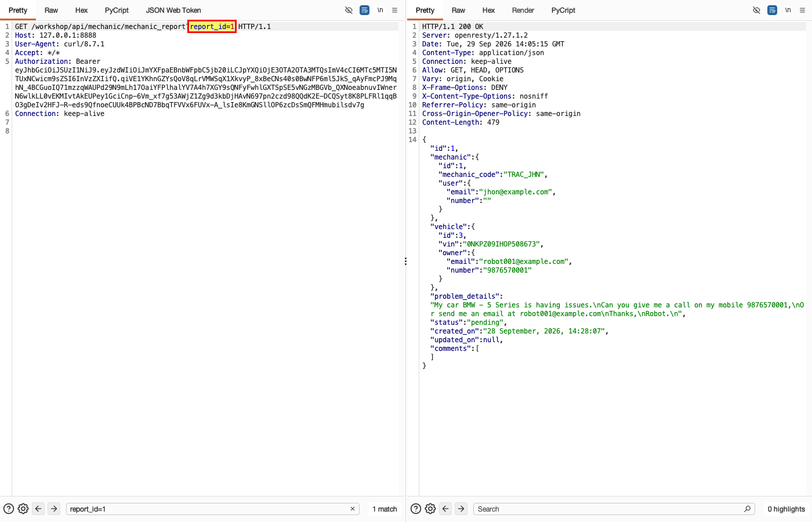Click the "pending" status value

tap(485, 322)
